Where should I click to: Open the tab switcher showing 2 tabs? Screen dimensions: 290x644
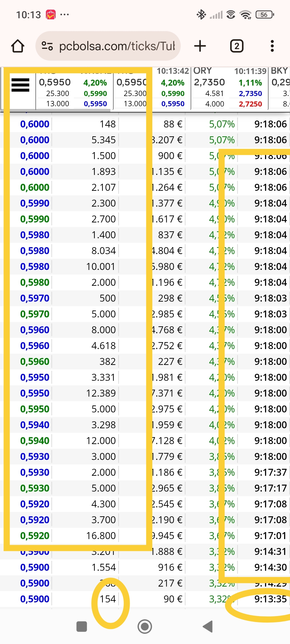tap(237, 46)
